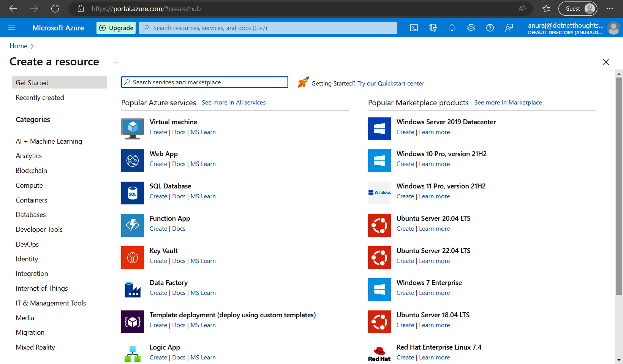This screenshot has height=364, width=623.
Task: Focus the top Search resources box
Action: tap(268, 28)
